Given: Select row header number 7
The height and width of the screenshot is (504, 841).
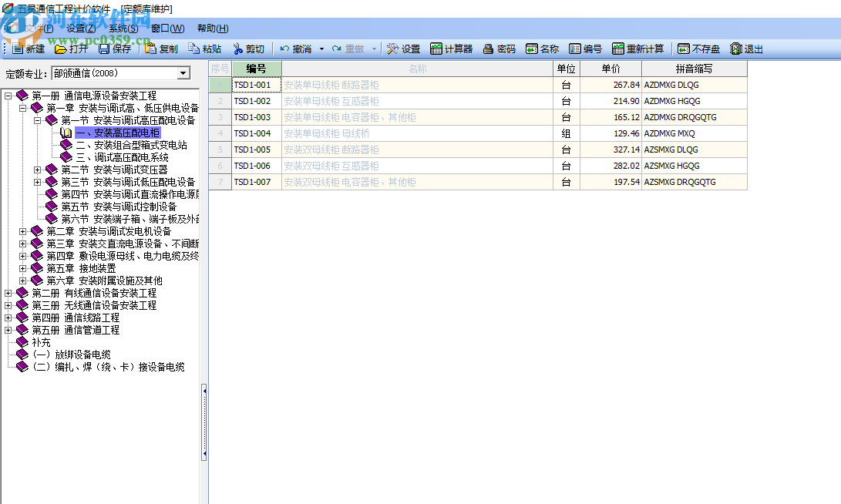Looking at the screenshot, I should coord(220,182).
